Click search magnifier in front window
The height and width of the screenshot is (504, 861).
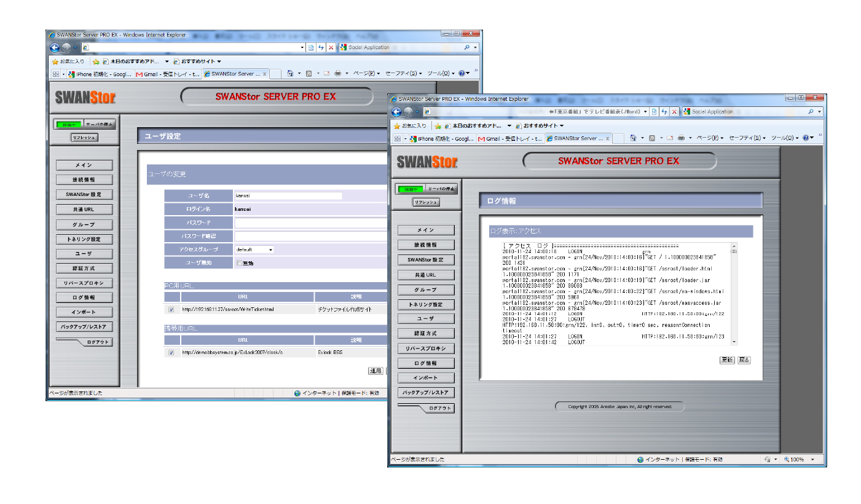(811, 112)
